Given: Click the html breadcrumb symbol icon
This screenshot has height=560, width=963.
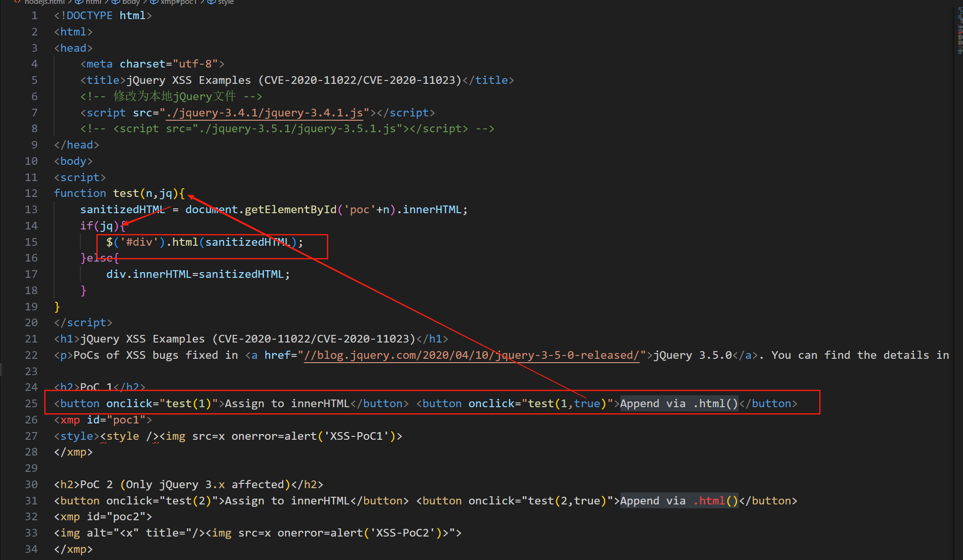Looking at the screenshot, I should point(79,1).
